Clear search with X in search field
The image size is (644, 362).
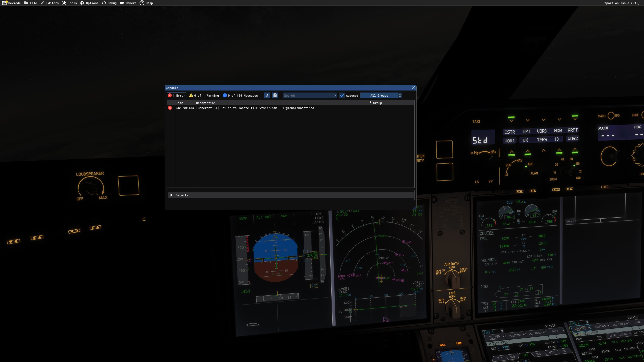tap(335, 95)
